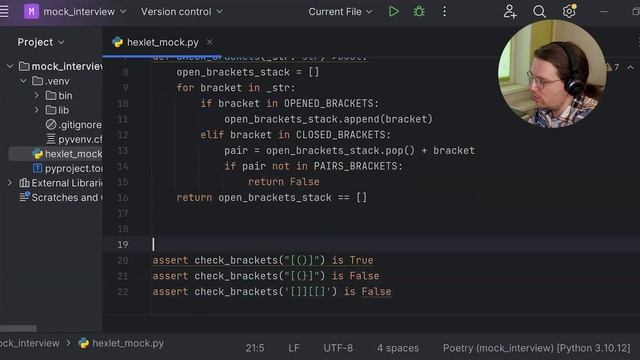Click the Python icon in editor tab
Screen dimensions: 640x360
coord(118,42)
